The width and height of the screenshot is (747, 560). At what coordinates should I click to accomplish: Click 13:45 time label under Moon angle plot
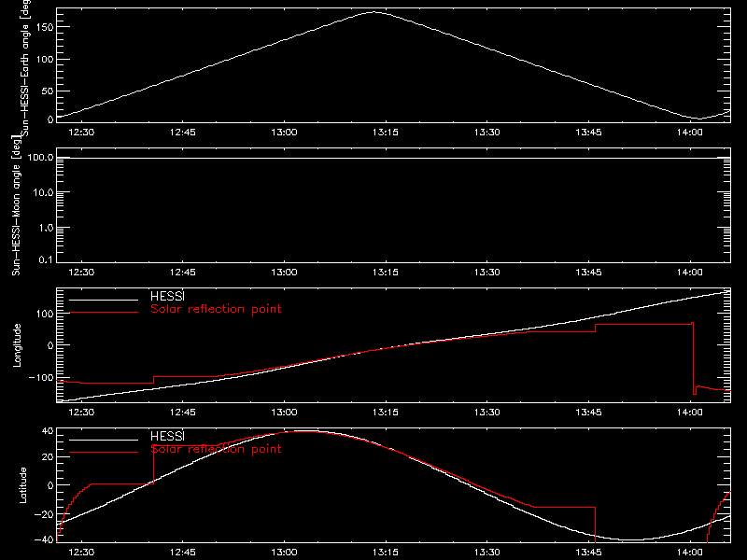pos(588,273)
